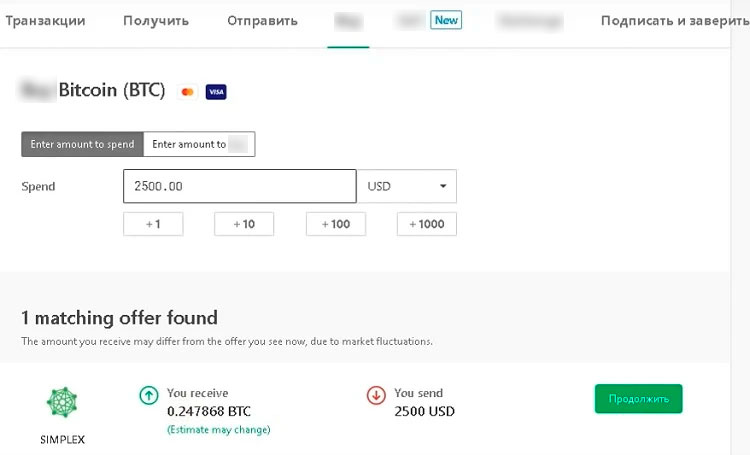Click the red You send arrow icon

(x=376, y=396)
